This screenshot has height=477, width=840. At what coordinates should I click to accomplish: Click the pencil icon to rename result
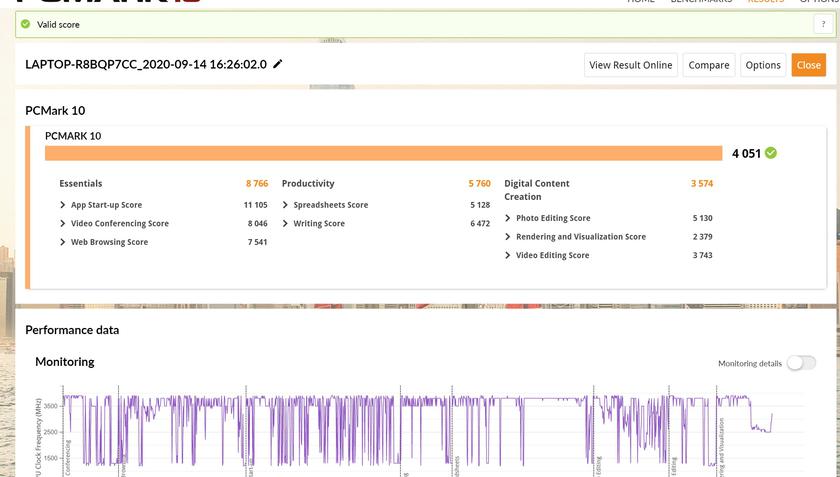[x=278, y=64]
